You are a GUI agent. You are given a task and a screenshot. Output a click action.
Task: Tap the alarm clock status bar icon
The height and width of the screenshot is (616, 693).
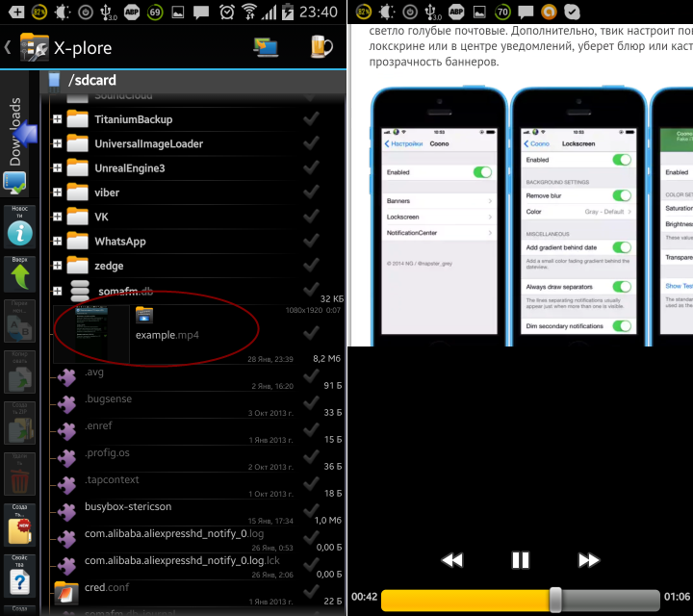point(227,12)
